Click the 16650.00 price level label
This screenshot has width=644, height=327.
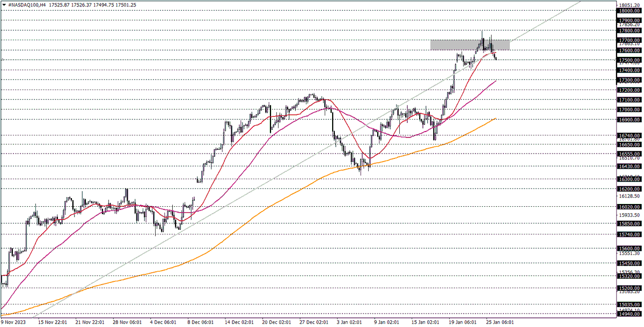[x=629, y=145]
